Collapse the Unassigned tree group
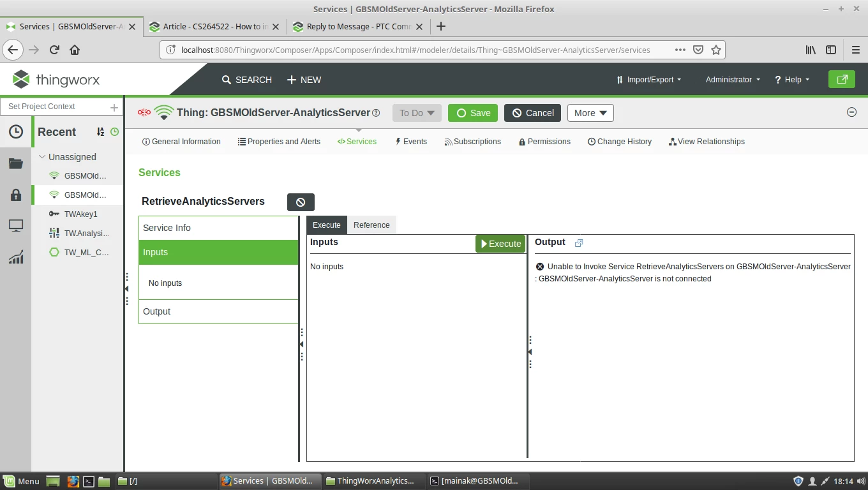This screenshot has height=490, width=868. pos(42,157)
